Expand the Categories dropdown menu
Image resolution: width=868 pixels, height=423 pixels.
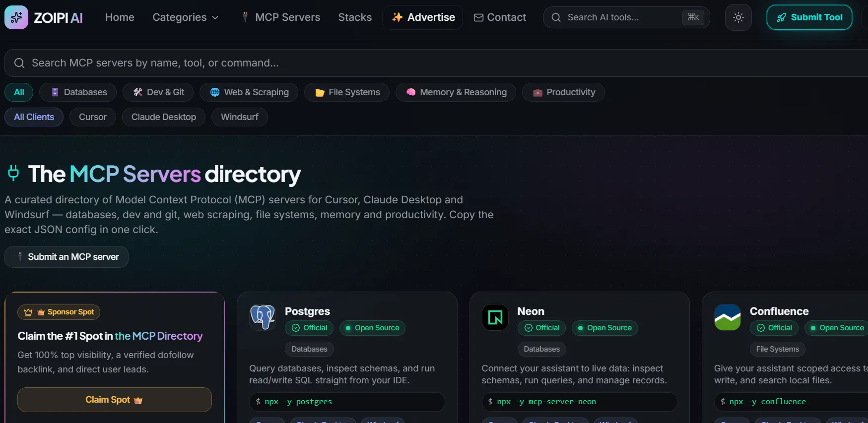coord(185,17)
